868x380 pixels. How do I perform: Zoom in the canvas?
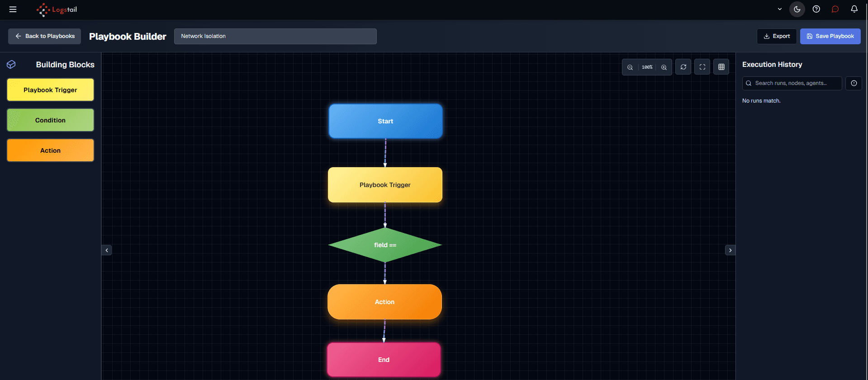[x=664, y=67]
